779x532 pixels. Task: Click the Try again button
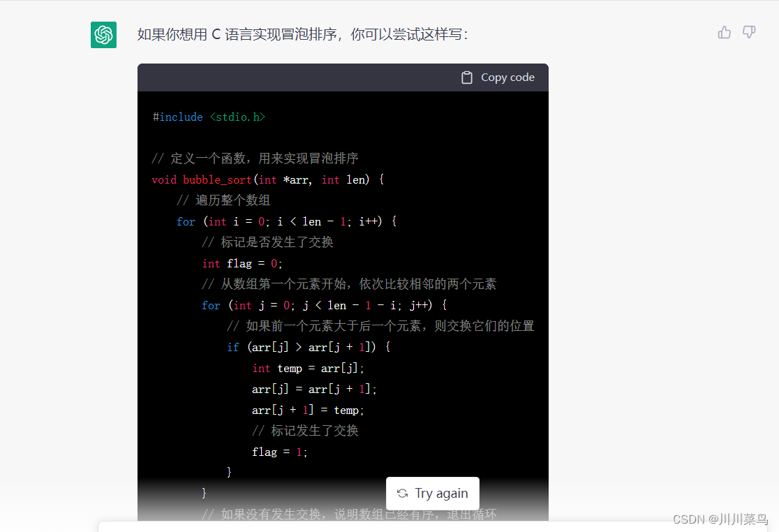click(433, 494)
